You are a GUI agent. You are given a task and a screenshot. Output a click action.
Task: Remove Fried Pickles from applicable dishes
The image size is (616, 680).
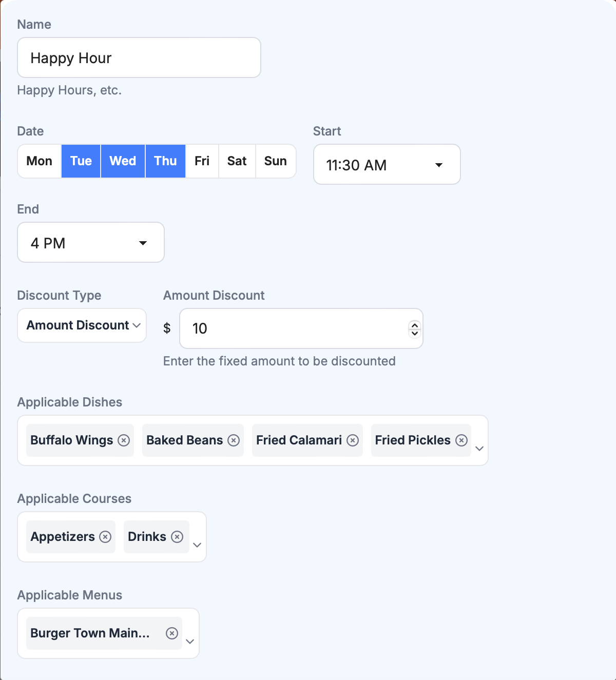(461, 440)
